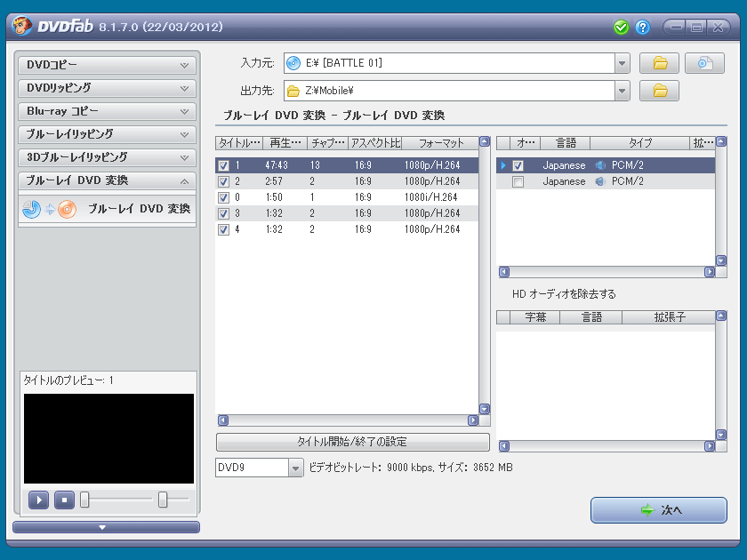This screenshot has width=747, height=560.
Task: Uncheck title 0 checkbox
Action: click(x=223, y=197)
